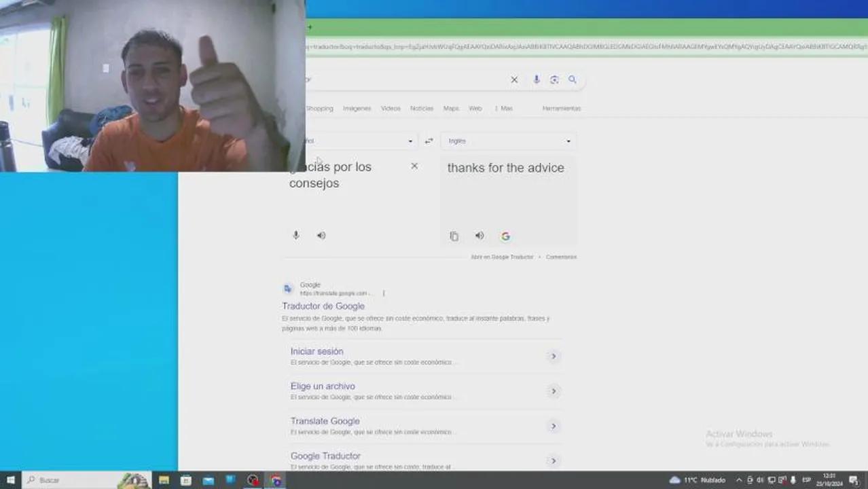Open the Windows Start menu
Image resolution: width=868 pixels, height=489 pixels.
point(10,480)
